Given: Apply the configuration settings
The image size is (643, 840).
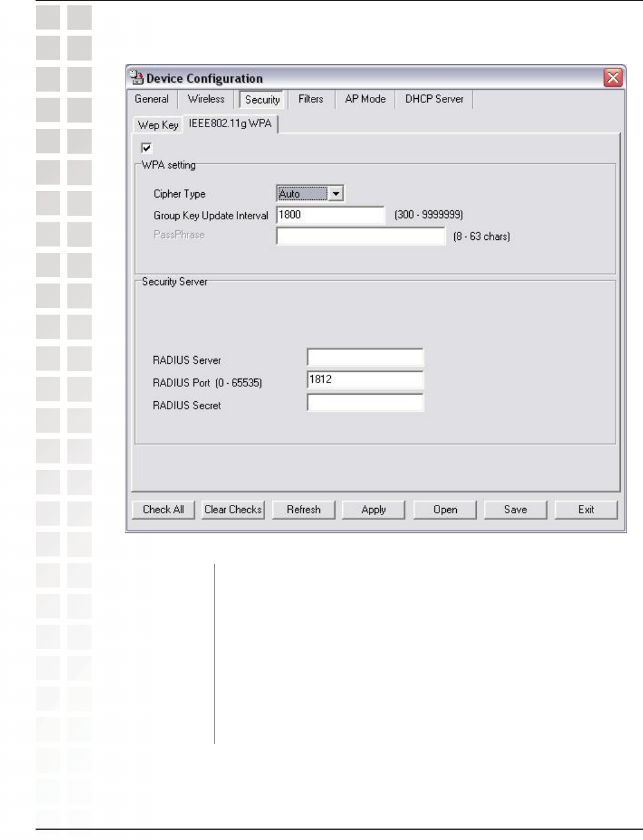Looking at the screenshot, I should [374, 509].
